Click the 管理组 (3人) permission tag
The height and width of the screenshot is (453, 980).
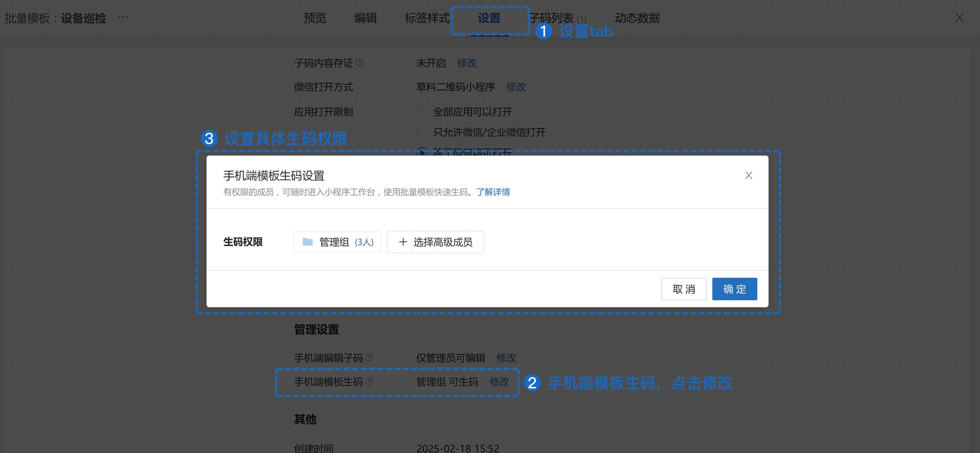pyautogui.click(x=337, y=242)
